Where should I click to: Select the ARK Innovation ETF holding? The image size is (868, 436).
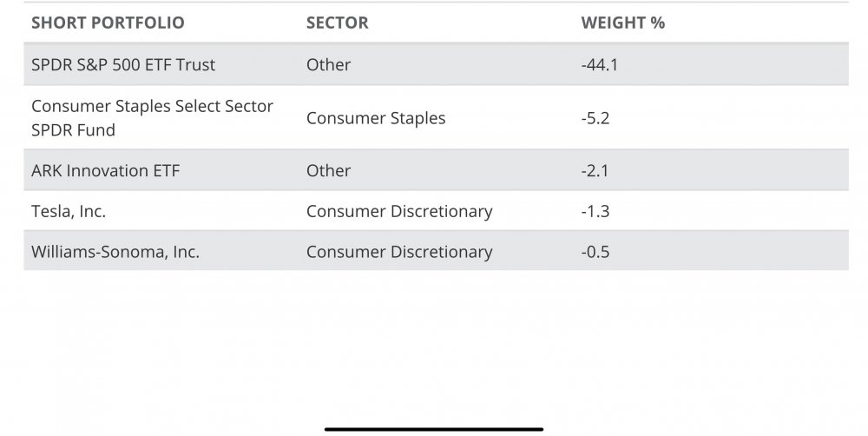[x=105, y=170]
